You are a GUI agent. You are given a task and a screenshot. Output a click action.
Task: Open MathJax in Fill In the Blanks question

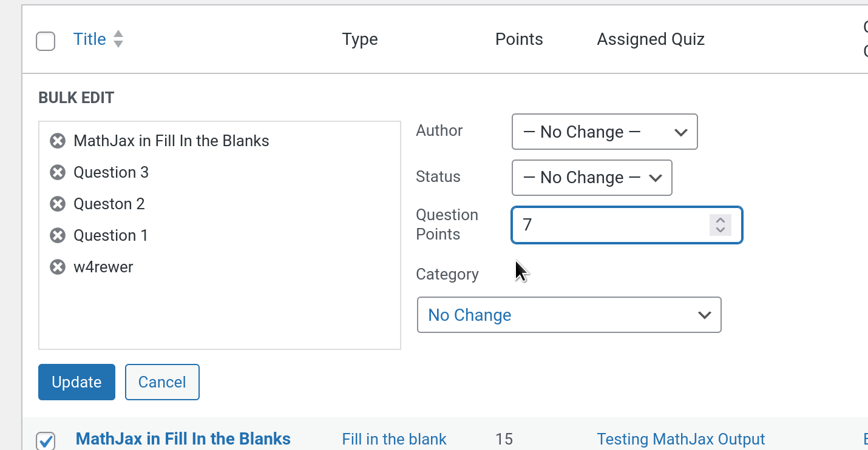tap(183, 439)
